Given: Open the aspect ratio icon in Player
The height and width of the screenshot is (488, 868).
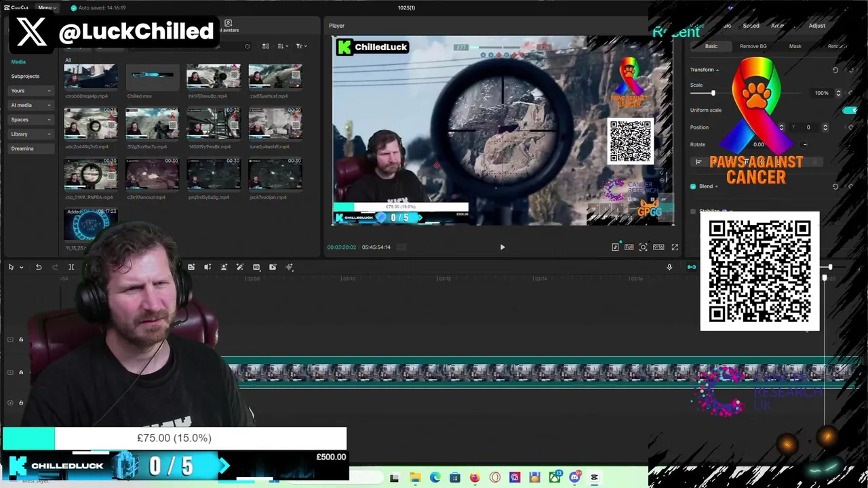Looking at the screenshot, I should [658, 247].
